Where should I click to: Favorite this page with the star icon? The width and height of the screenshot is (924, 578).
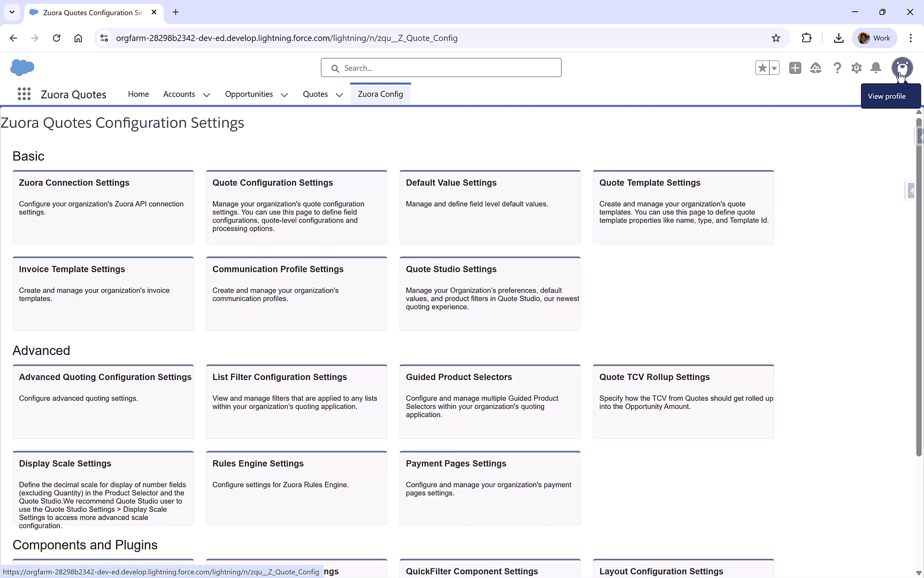763,68
